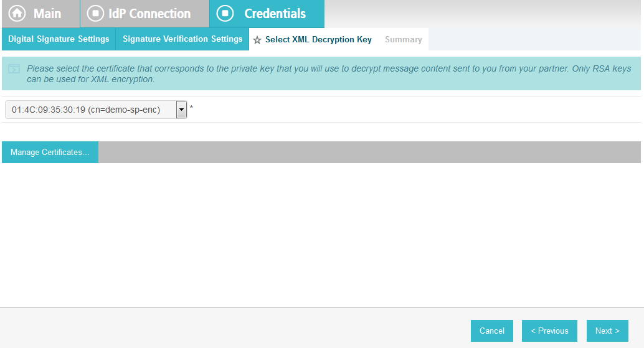Open the cn=demo-sp-enc certificate combo box
The image size is (644, 348).
(x=96, y=110)
